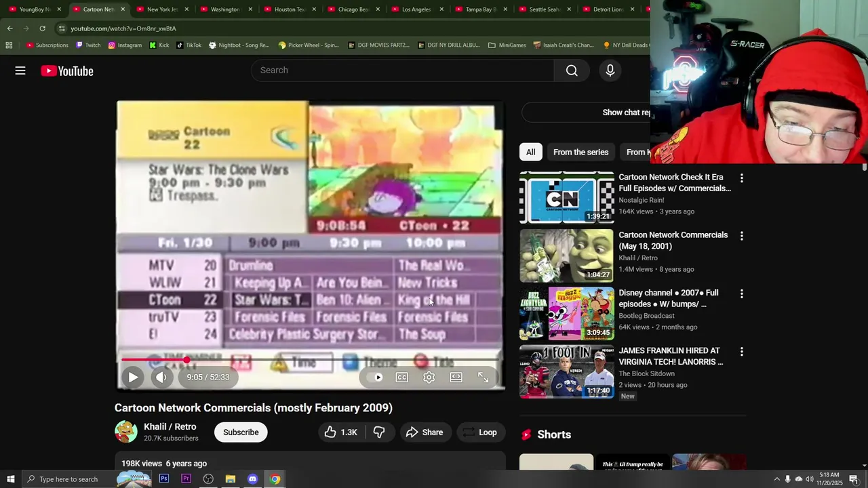Click in the YouTube search field
This screenshot has width=868, height=488.
[x=402, y=70]
